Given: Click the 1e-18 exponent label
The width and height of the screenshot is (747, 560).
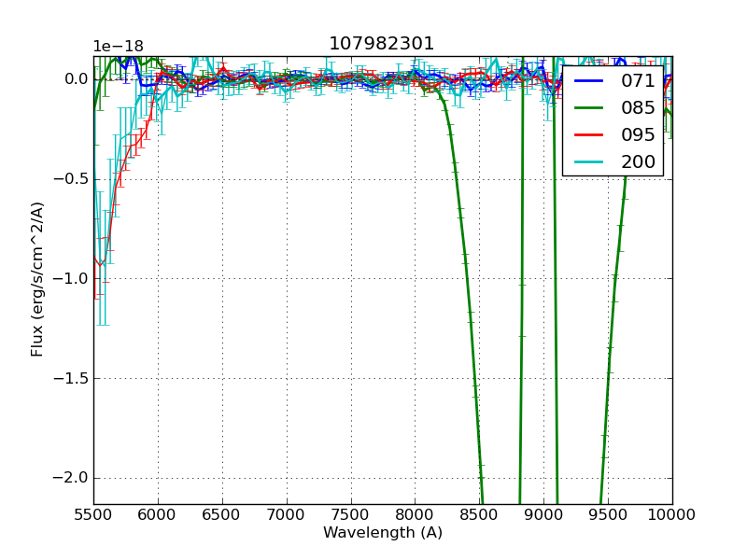Looking at the screenshot, I should (x=117, y=47).
